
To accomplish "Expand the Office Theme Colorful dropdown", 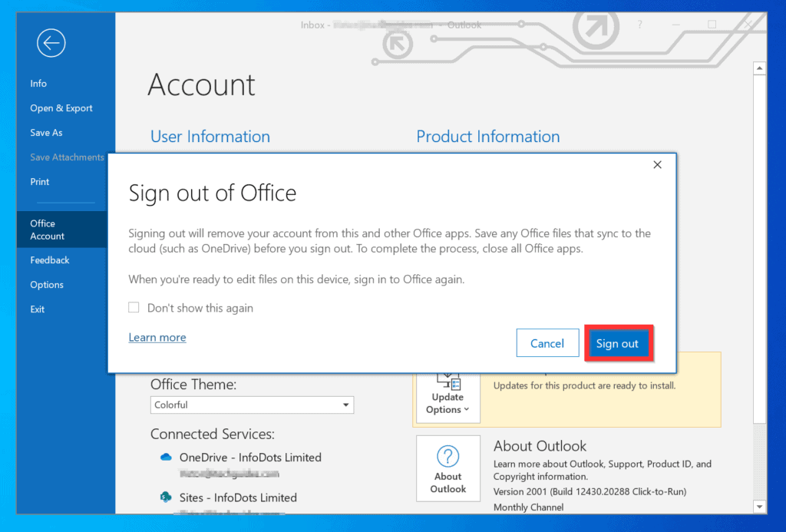I will tap(252, 405).
